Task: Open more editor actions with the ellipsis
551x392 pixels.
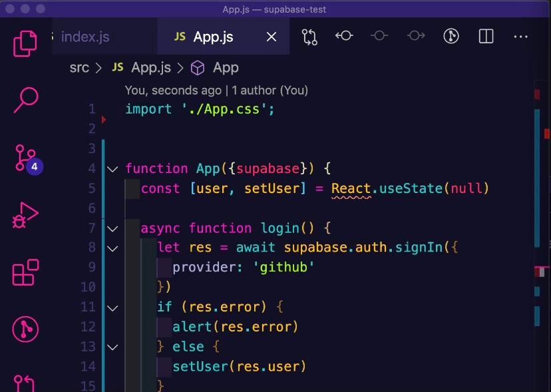Action: coord(520,36)
